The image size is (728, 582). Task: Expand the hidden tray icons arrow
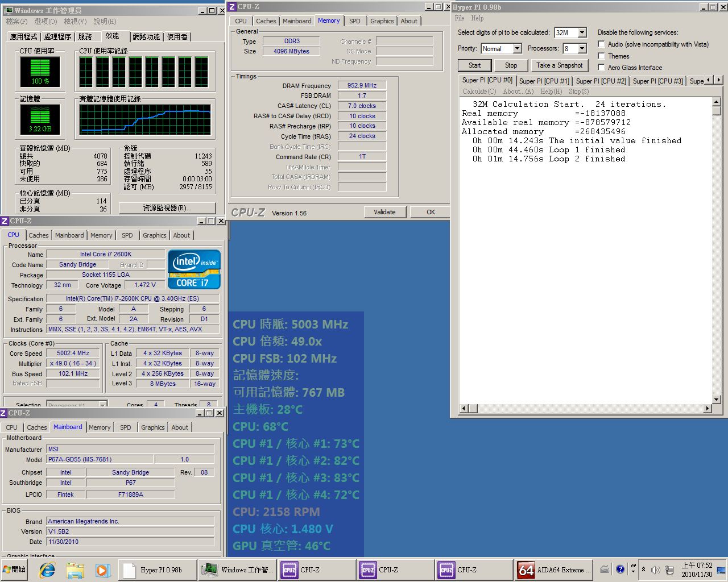(x=643, y=569)
